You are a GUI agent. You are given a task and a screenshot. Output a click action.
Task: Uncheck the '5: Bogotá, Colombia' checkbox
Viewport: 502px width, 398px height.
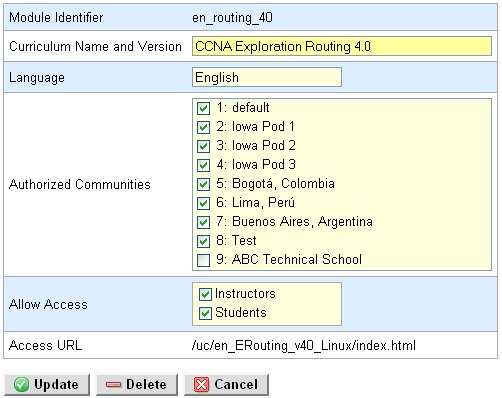coord(203,184)
